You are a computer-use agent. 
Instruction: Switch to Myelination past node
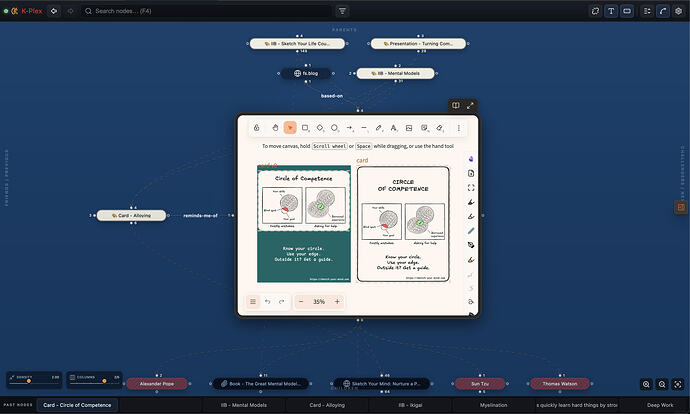pyautogui.click(x=494, y=405)
